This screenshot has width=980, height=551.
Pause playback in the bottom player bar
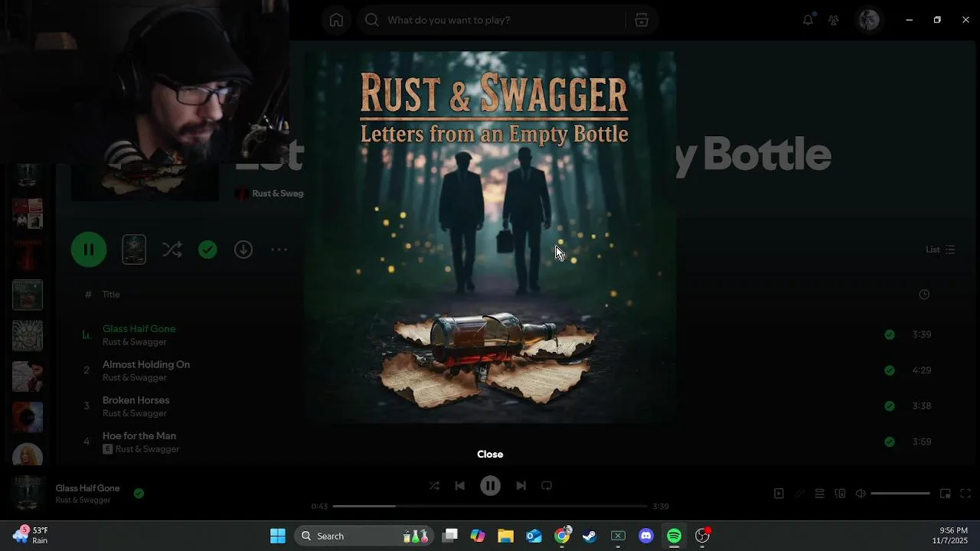coord(490,486)
